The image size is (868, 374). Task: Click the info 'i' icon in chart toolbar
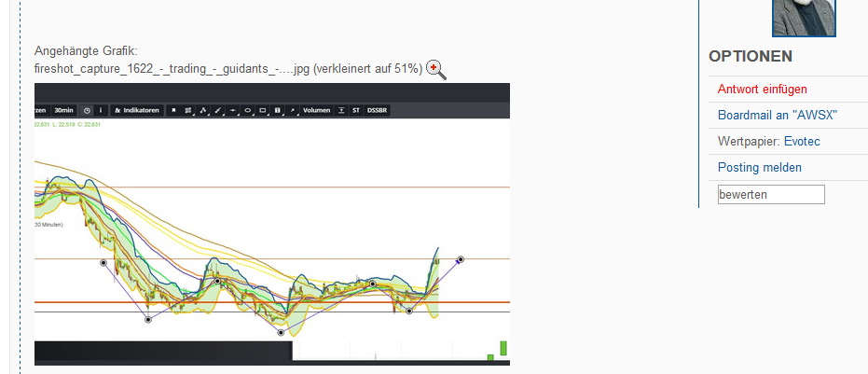101,110
